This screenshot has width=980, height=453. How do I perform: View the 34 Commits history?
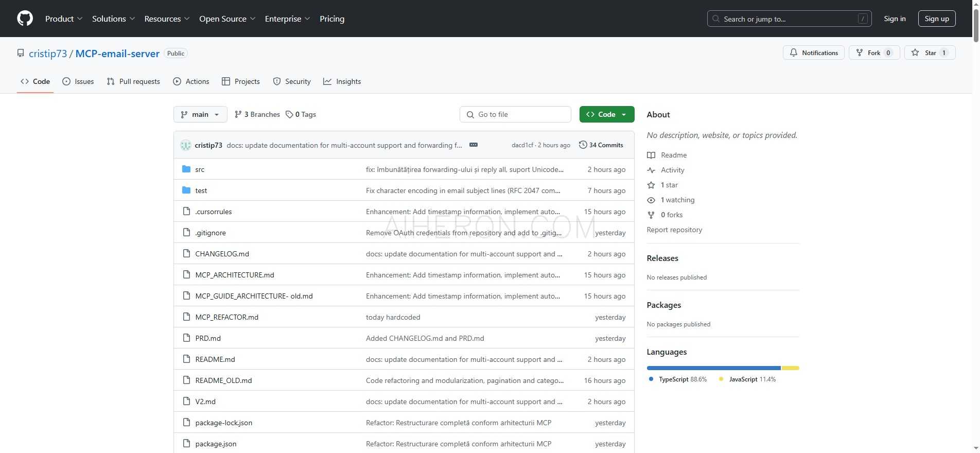click(x=601, y=145)
